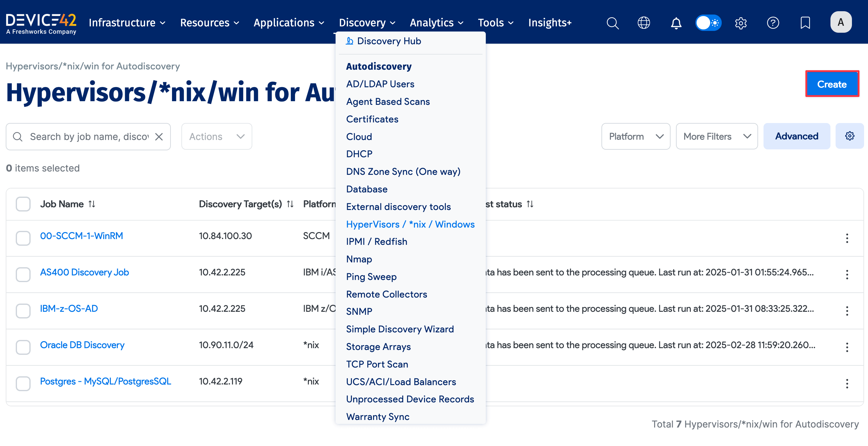Check the select-all checkbox in table header

coord(23,204)
